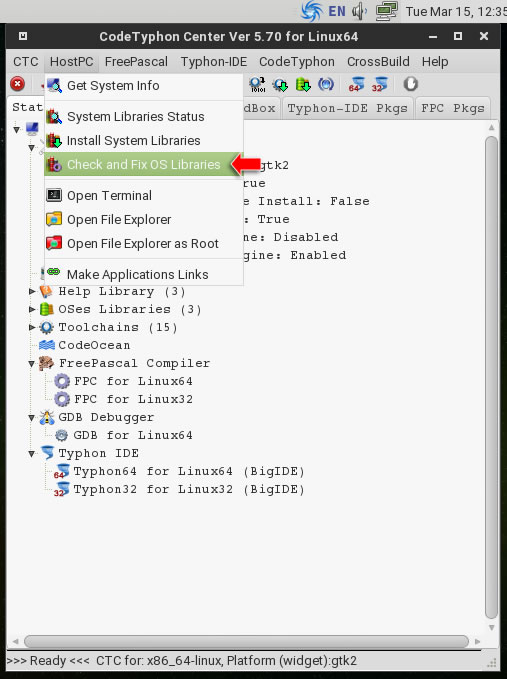
Task: Click the gear with binary digits toolbar icon
Action: (x=257, y=84)
